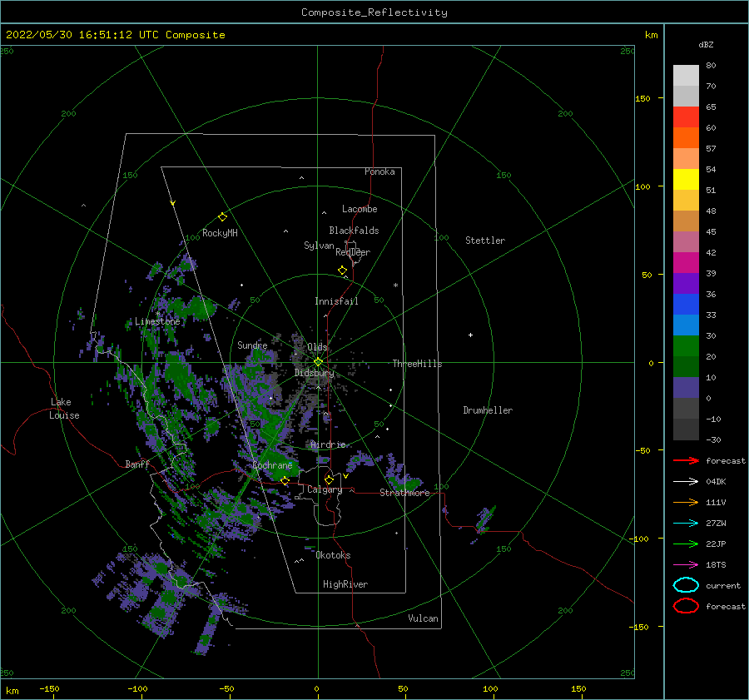
Task: Click the yellow diamond marker in Calgary
Action: point(329,479)
